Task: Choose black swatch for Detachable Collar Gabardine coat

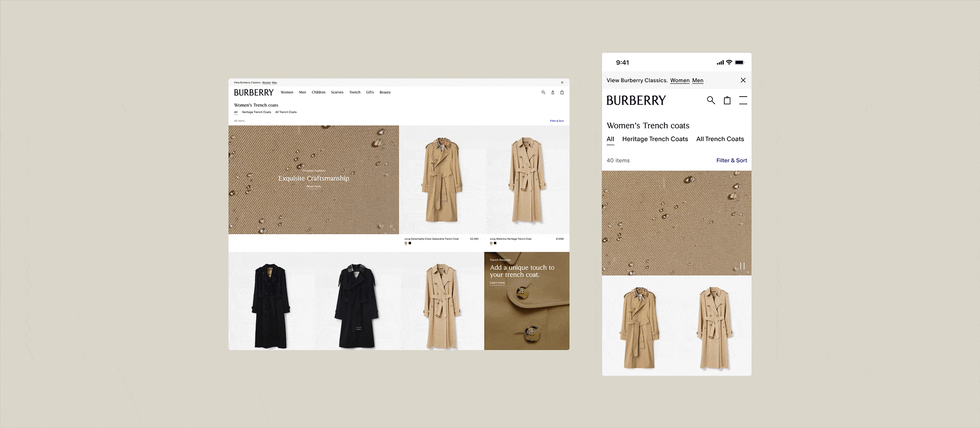Action: (410, 243)
